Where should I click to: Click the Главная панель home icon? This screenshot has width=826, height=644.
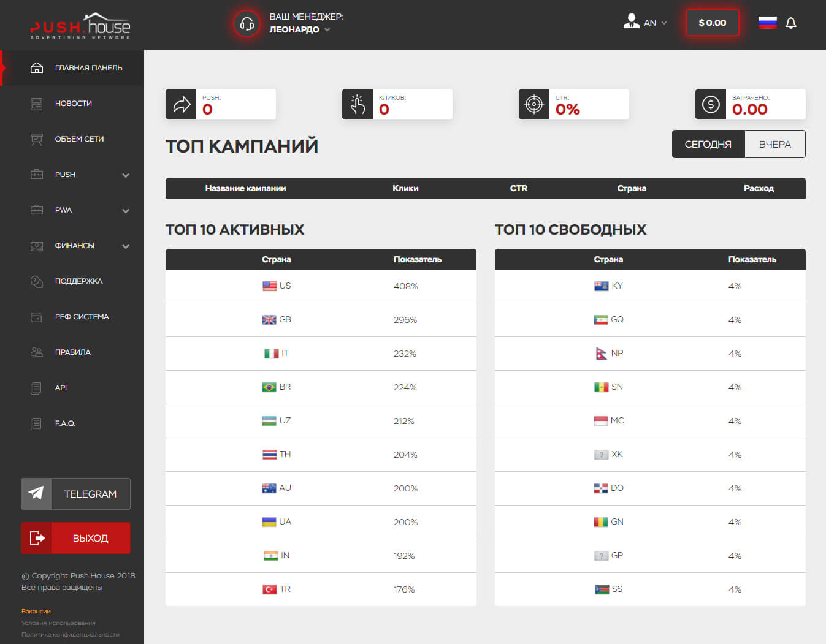point(37,67)
